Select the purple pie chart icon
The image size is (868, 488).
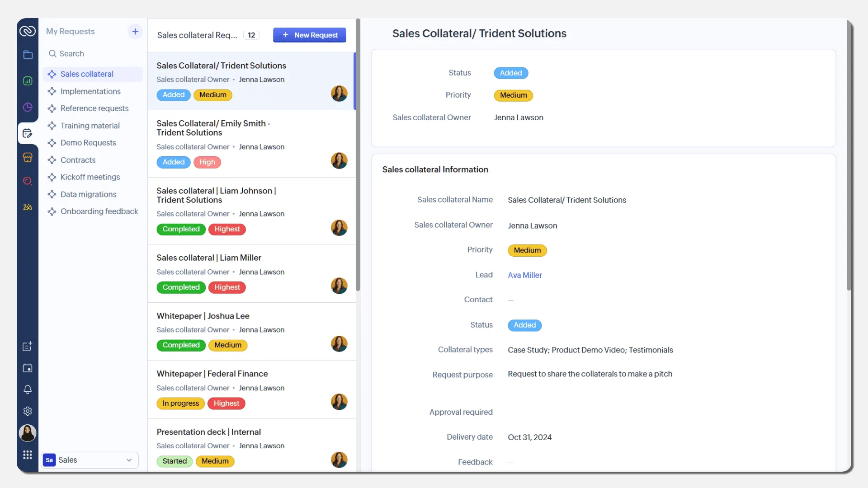click(x=28, y=107)
